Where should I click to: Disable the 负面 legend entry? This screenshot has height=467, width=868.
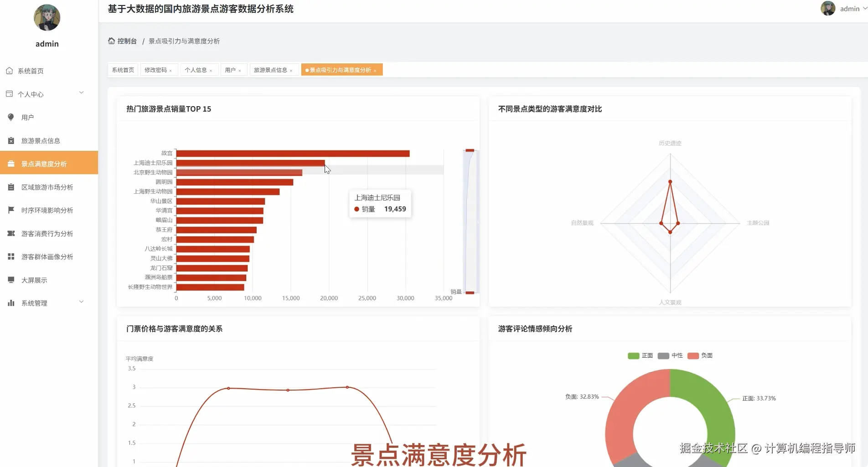[x=700, y=355]
